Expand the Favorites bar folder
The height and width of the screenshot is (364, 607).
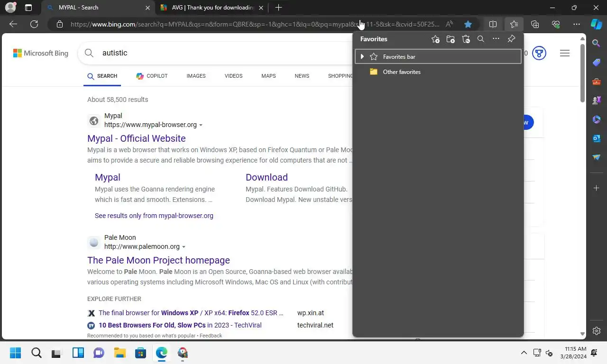point(362,57)
